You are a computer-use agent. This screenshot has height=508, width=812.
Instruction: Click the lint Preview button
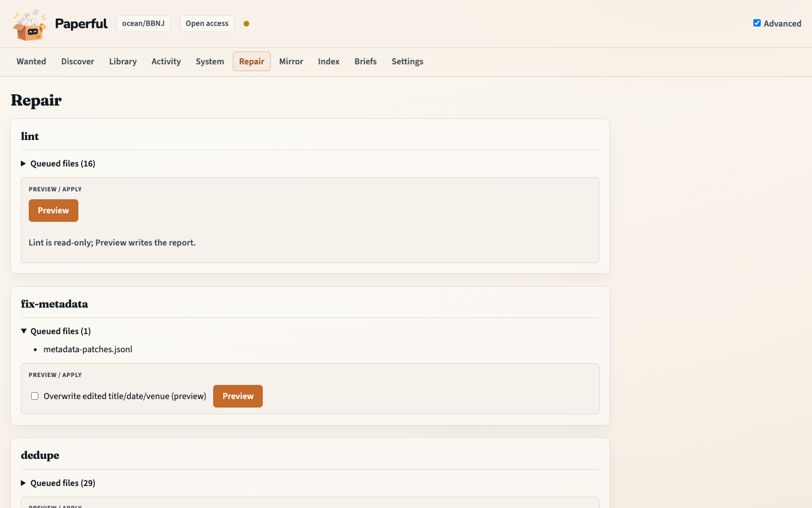pos(54,211)
